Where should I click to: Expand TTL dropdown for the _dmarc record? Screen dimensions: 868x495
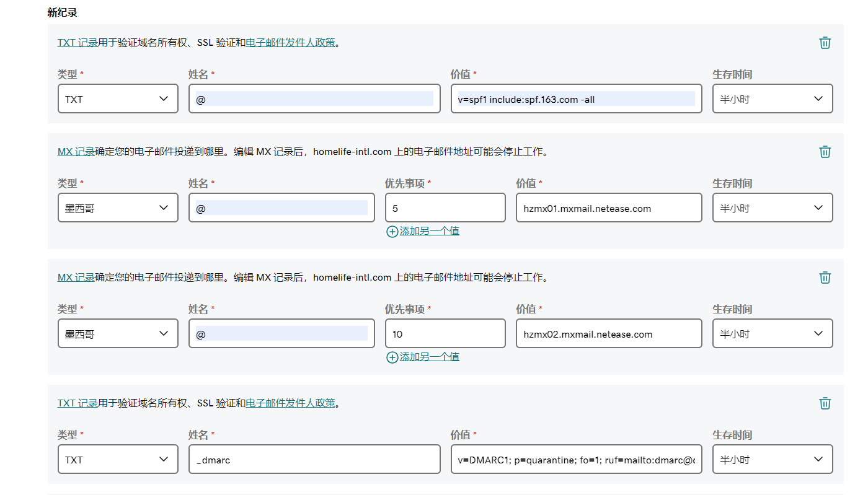click(772, 460)
